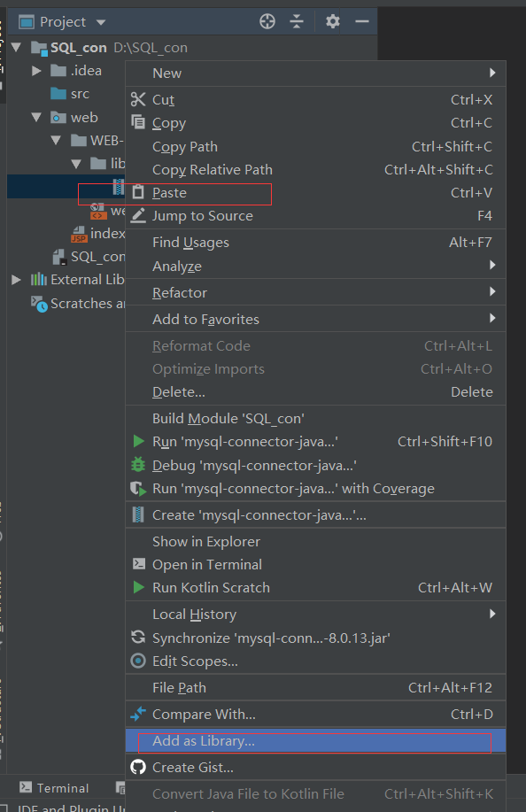Image resolution: width=526 pixels, height=812 pixels.
Task: Choose Add as Library from context menu
Action: click(x=316, y=740)
